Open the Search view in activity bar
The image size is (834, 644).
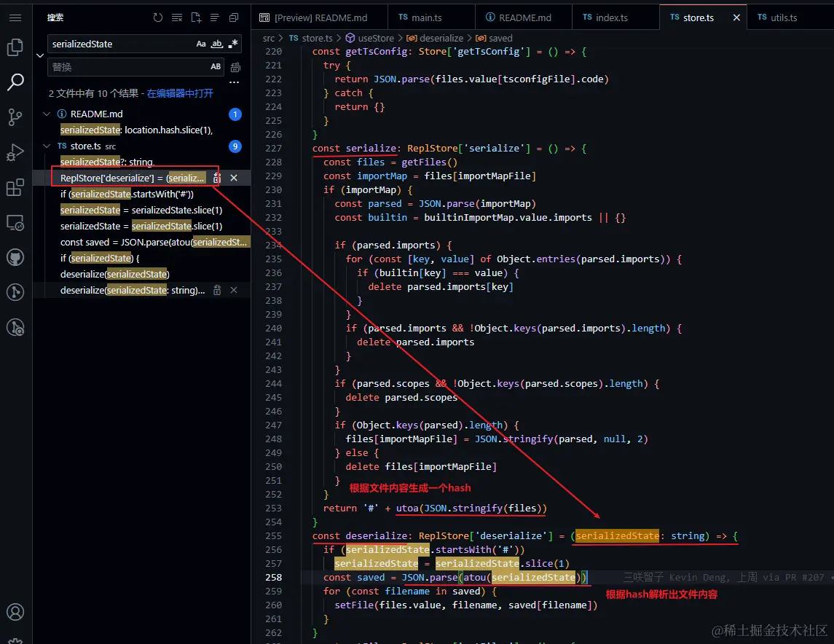15,82
